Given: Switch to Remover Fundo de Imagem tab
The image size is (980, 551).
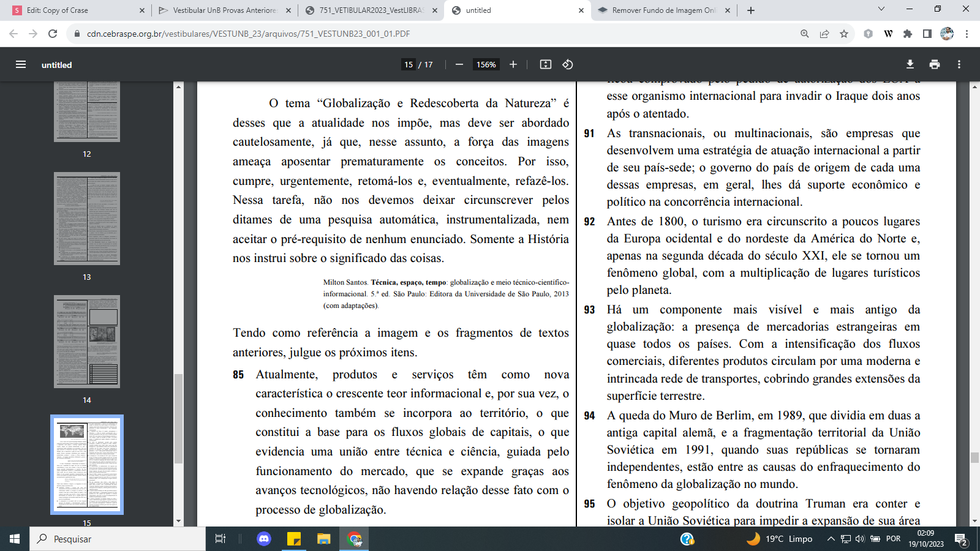Looking at the screenshot, I should [x=664, y=10].
